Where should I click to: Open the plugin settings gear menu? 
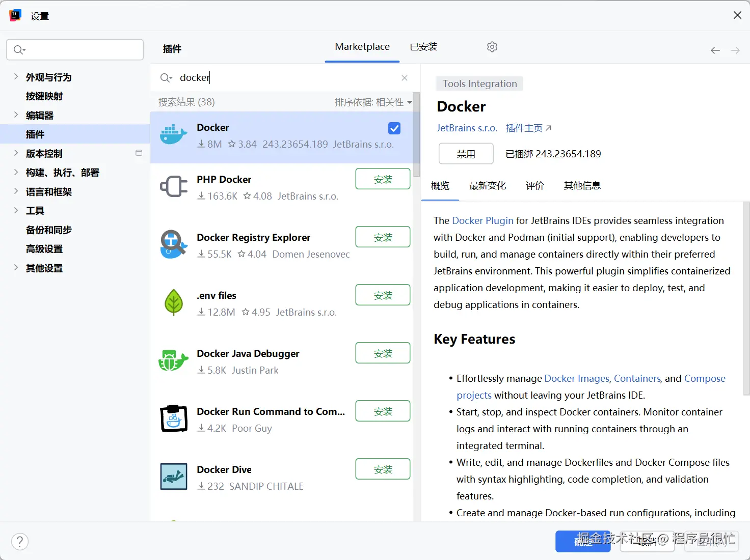492,47
